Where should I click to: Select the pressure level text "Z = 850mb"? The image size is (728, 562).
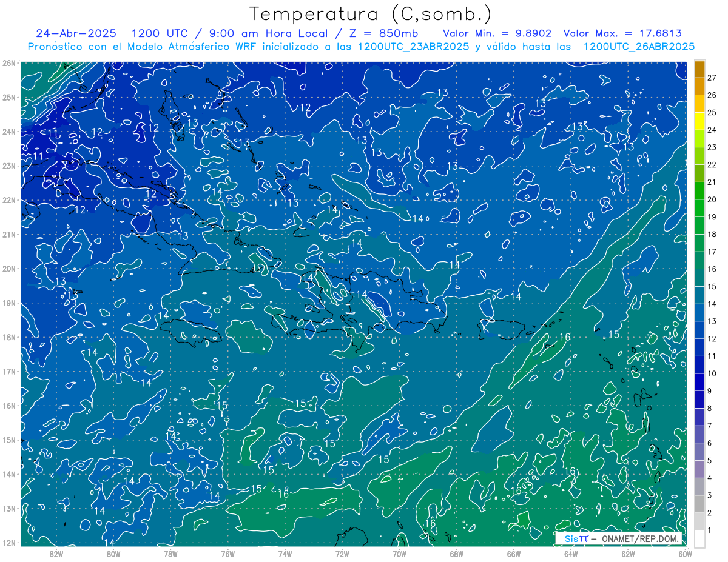pyautogui.click(x=383, y=33)
